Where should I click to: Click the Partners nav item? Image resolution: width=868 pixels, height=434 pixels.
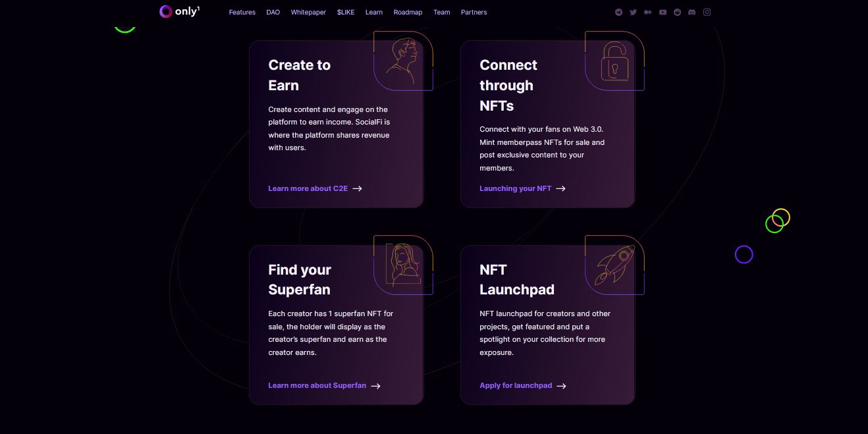[474, 13]
